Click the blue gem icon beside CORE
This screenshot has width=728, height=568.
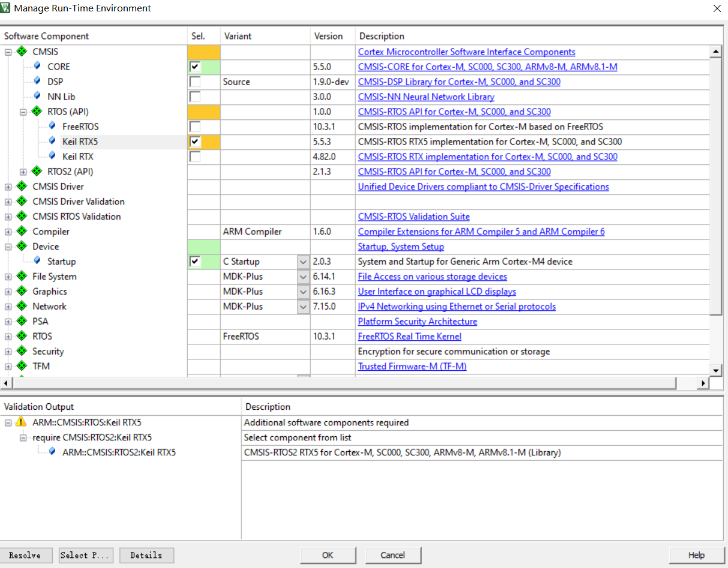tap(37, 66)
